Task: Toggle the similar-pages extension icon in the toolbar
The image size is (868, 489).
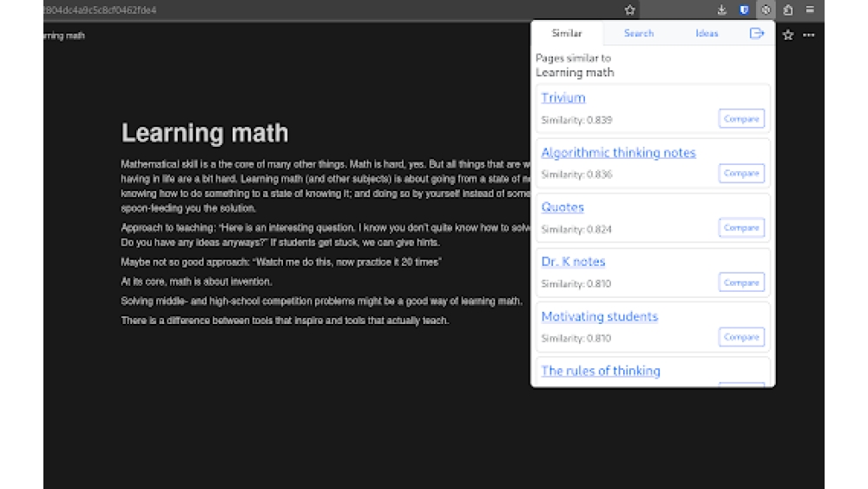Action: click(x=766, y=10)
